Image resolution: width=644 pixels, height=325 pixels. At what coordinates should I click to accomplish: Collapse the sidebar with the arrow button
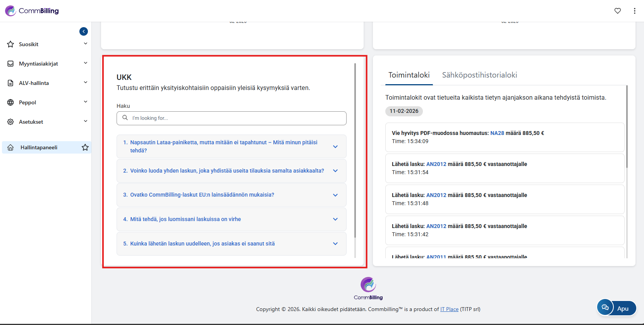tap(84, 31)
